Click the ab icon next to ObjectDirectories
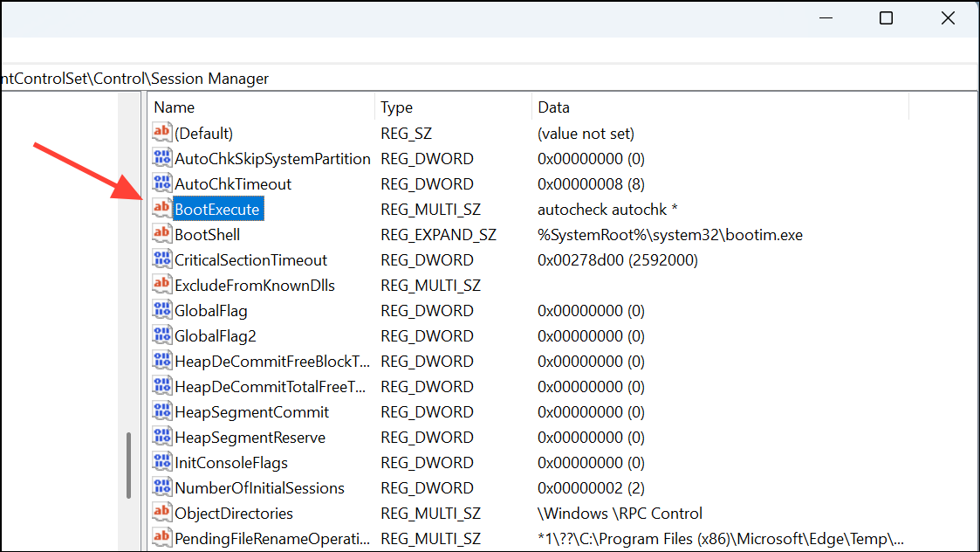Image resolution: width=980 pixels, height=552 pixels. pyautogui.click(x=161, y=513)
